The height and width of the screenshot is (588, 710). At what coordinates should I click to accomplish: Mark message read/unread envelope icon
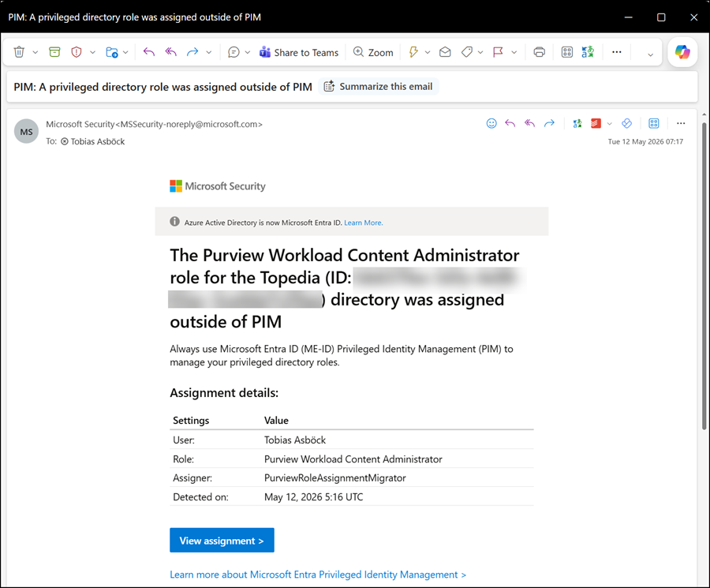[445, 52]
